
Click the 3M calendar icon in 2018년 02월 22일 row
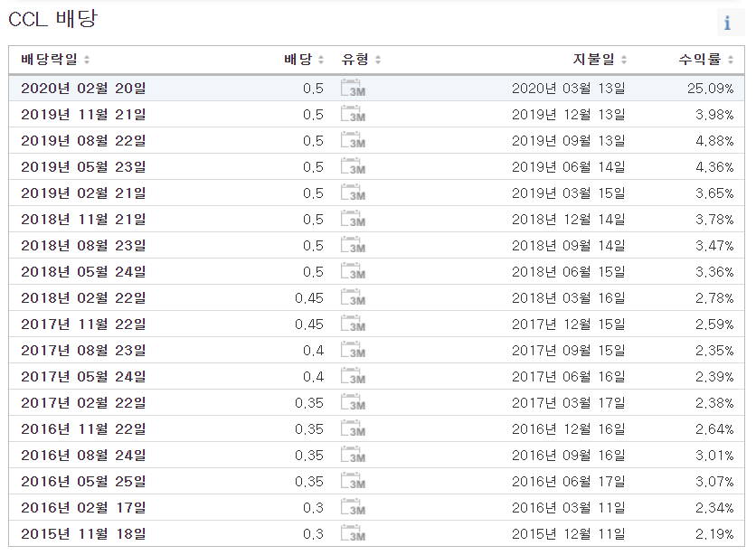(x=353, y=297)
